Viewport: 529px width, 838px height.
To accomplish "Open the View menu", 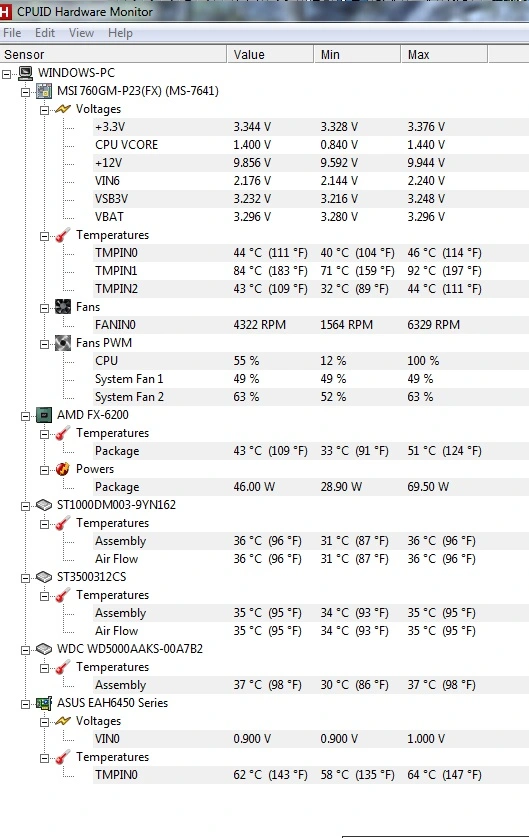I will coord(81,33).
